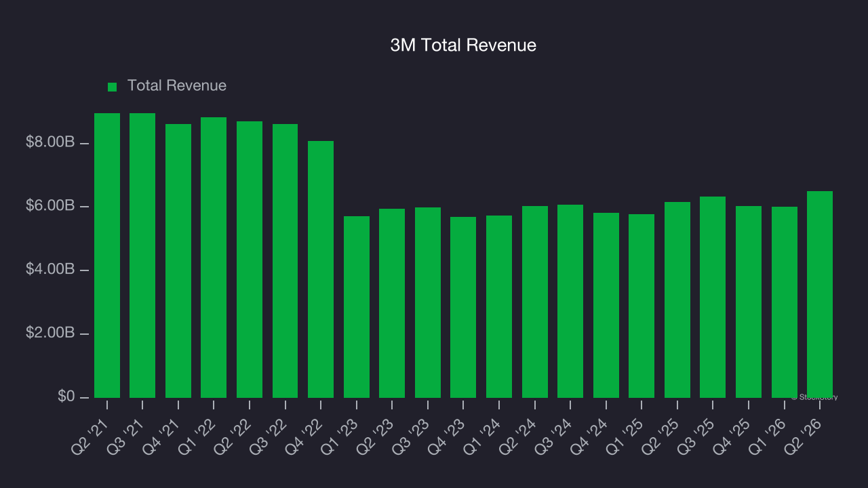The height and width of the screenshot is (488, 868).
Task: Click the Total Revenue legend label
Action: click(177, 86)
